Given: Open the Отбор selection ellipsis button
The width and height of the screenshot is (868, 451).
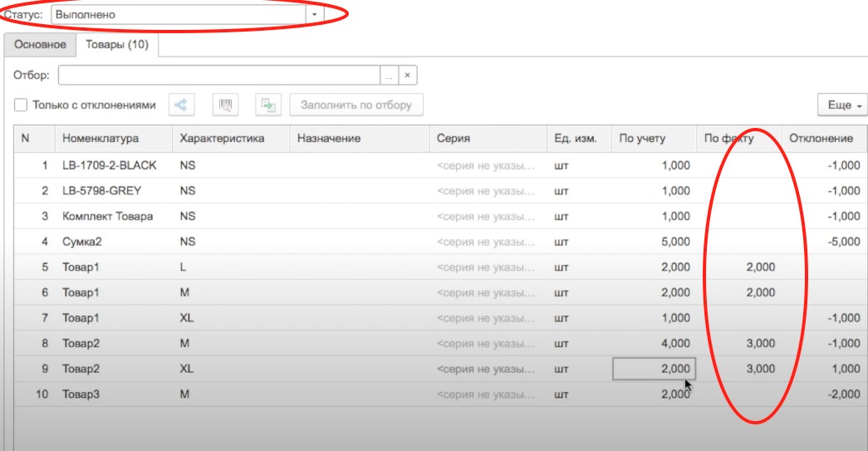Looking at the screenshot, I should (390, 76).
